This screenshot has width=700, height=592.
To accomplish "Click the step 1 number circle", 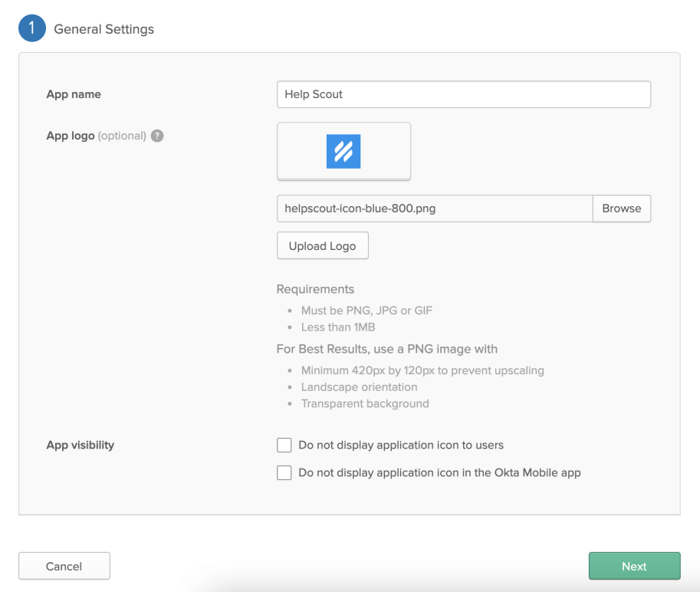I will pos(32,29).
